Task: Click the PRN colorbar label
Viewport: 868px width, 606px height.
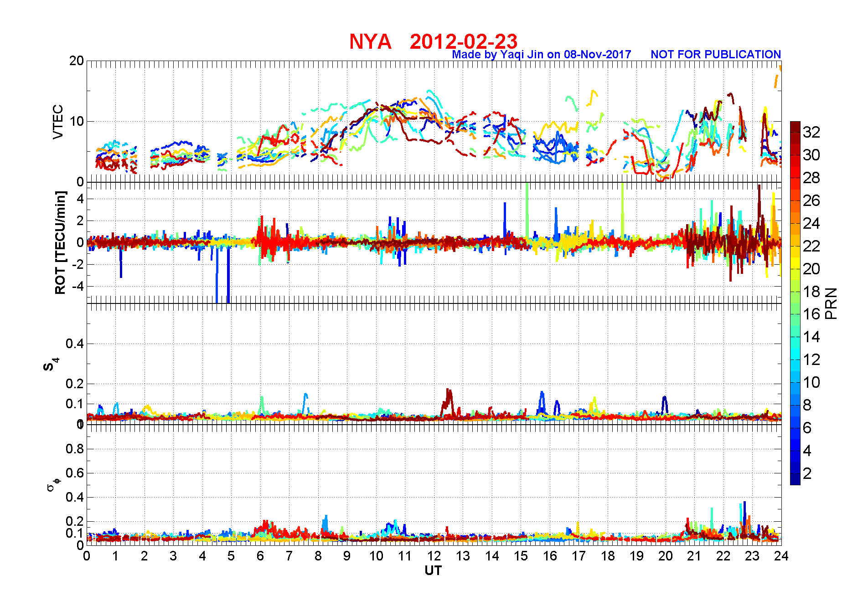Action: tap(831, 303)
